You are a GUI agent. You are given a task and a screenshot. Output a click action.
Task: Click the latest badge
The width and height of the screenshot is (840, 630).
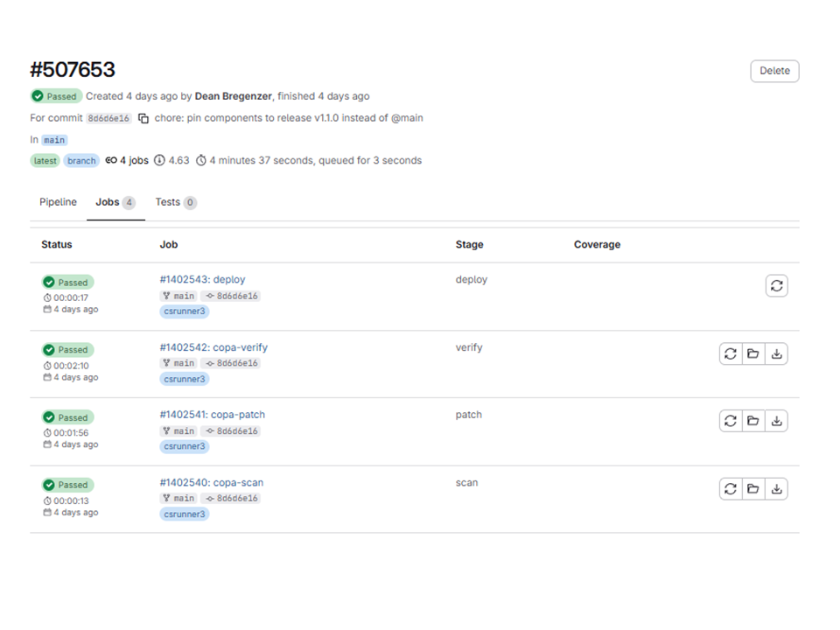click(x=45, y=161)
